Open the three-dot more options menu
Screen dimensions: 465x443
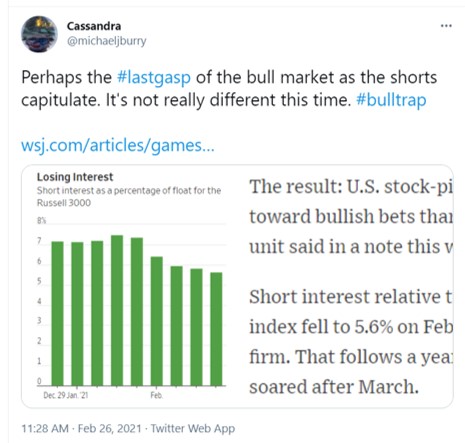pyautogui.click(x=446, y=26)
